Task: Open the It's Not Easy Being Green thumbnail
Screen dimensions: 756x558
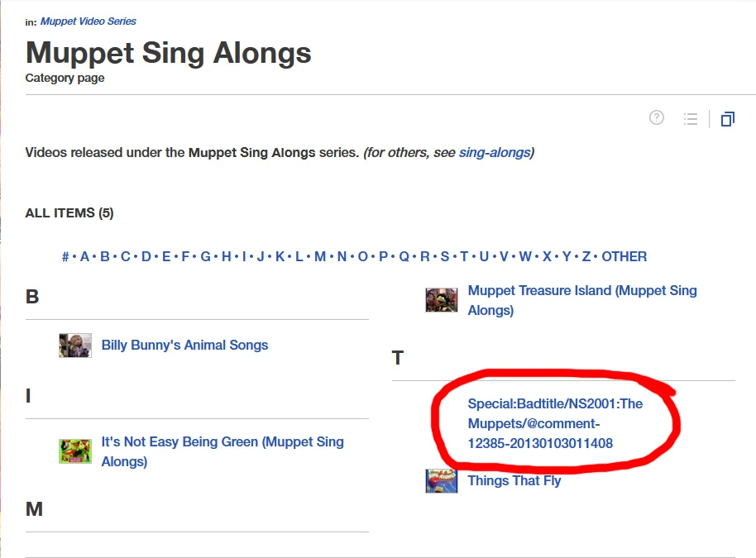Action: pos(75,451)
